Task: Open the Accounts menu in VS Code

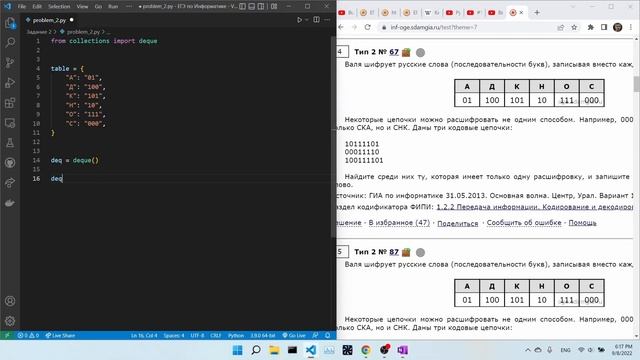Action: [10, 301]
